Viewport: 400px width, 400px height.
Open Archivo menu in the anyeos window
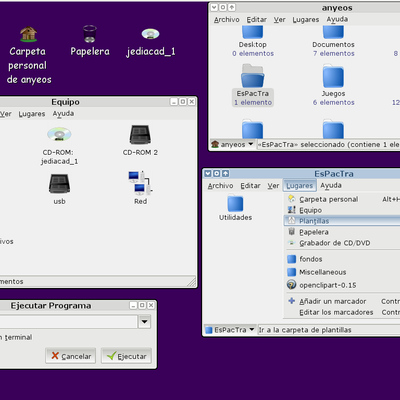(x=227, y=20)
